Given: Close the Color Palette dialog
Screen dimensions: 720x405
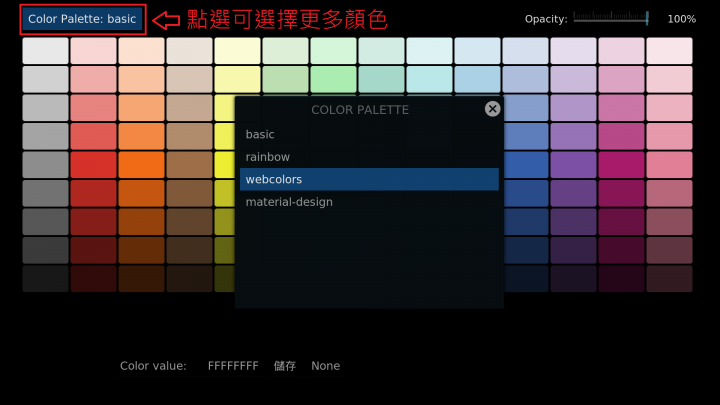Looking at the screenshot, I should pos(492,109).
